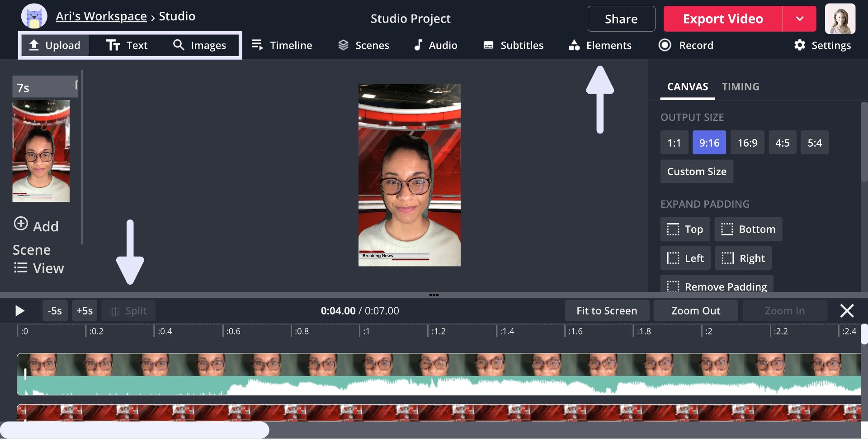Open the Images search tool
This screenshot has height=439, width=868.
pos(199,45)
